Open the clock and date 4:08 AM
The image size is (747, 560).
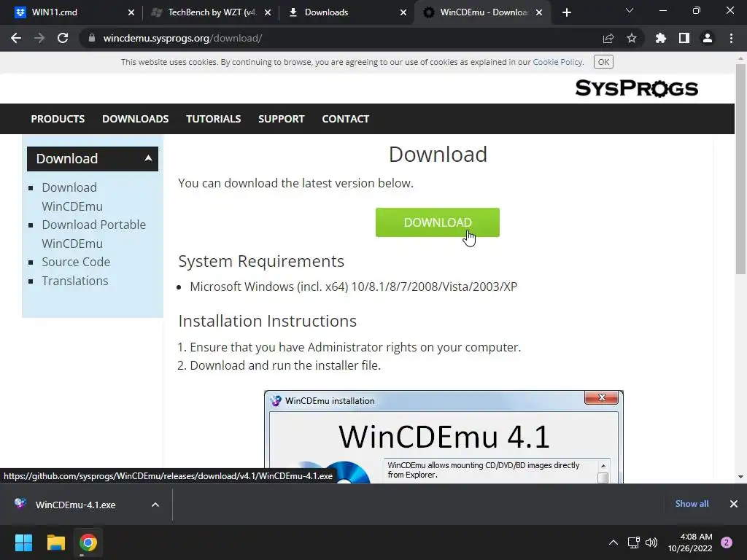pyautogui.click(x=690, y=542)
